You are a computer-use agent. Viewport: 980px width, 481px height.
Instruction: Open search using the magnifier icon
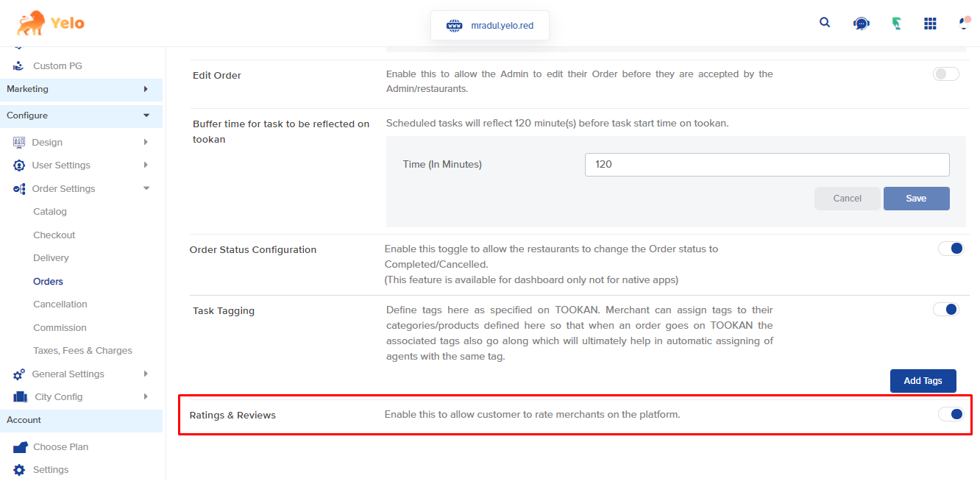pos(824,22)
